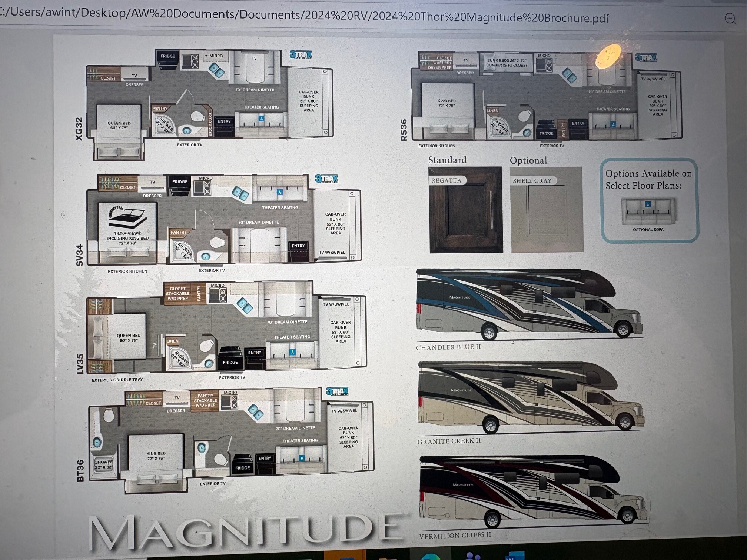The width and height of the screenshot is (747, 560).
Task: Open Microsoft Word from the taskbar
Action: [513, 557]
